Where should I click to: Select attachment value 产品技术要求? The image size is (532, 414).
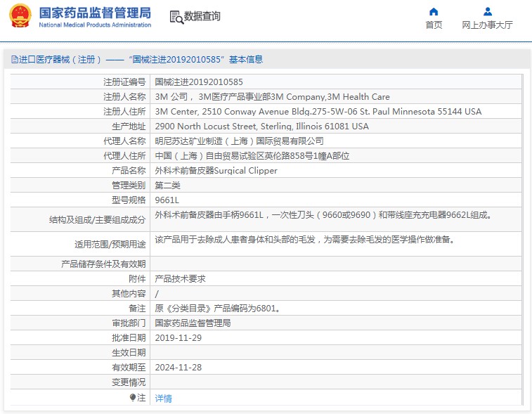click(180, 279)
